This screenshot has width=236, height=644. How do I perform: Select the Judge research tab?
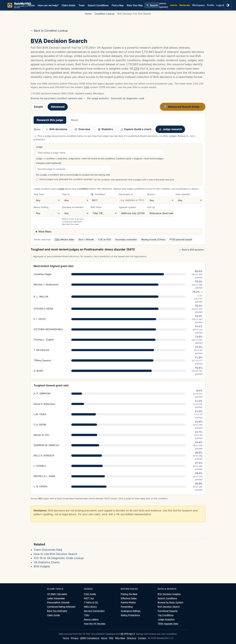[170, 129]
